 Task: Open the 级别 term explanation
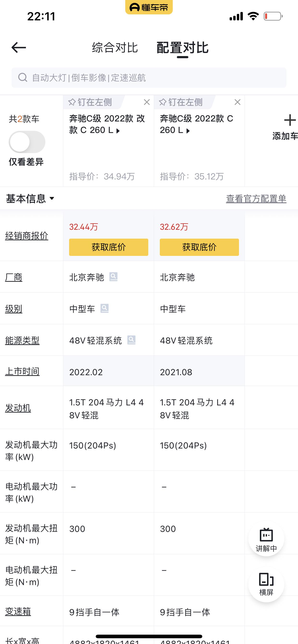[14, 309]
